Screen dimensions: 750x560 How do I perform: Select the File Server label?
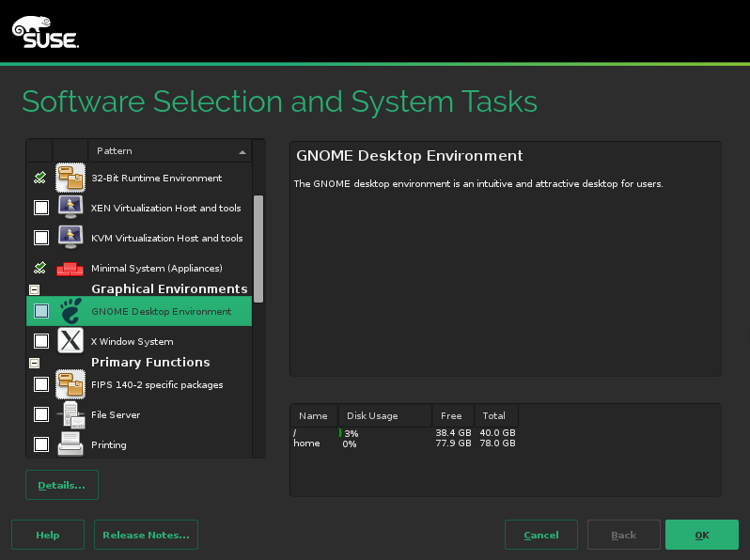coord(116,414)
